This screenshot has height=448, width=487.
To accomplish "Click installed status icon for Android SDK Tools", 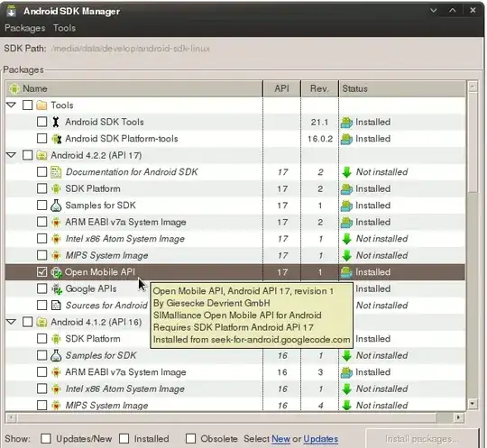I will tap(346, 122).
